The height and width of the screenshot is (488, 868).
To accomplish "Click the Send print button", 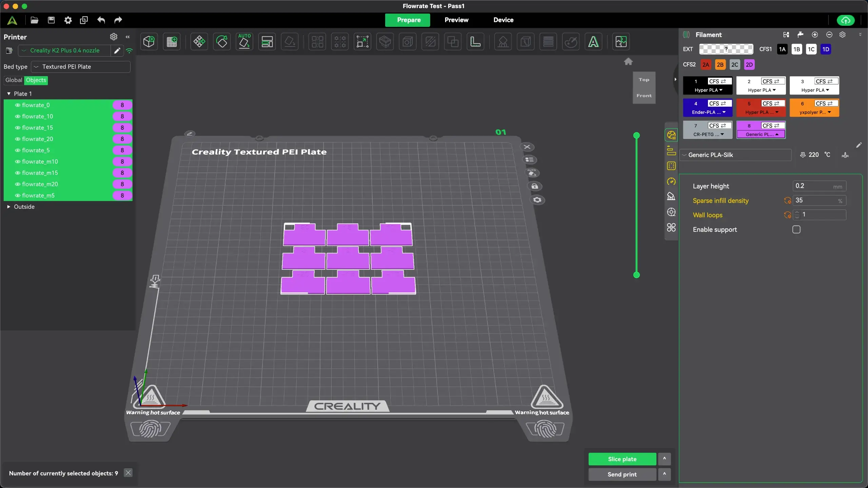I will 622,474.
